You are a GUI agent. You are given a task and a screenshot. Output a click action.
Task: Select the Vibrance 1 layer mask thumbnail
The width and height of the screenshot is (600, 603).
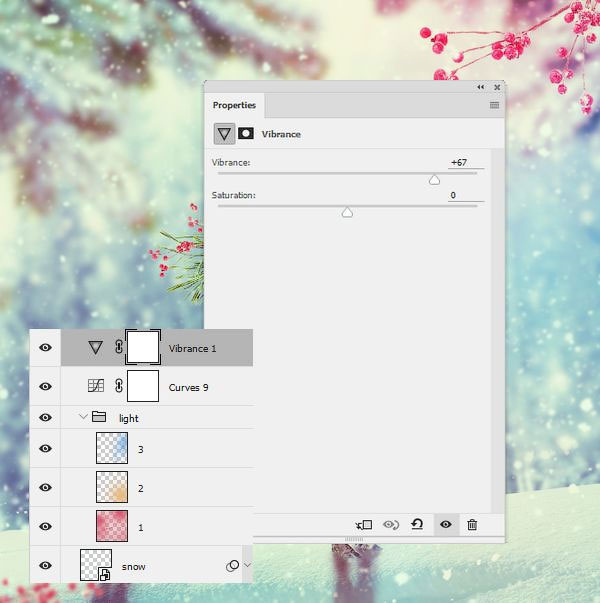click(x=143, y=347)
